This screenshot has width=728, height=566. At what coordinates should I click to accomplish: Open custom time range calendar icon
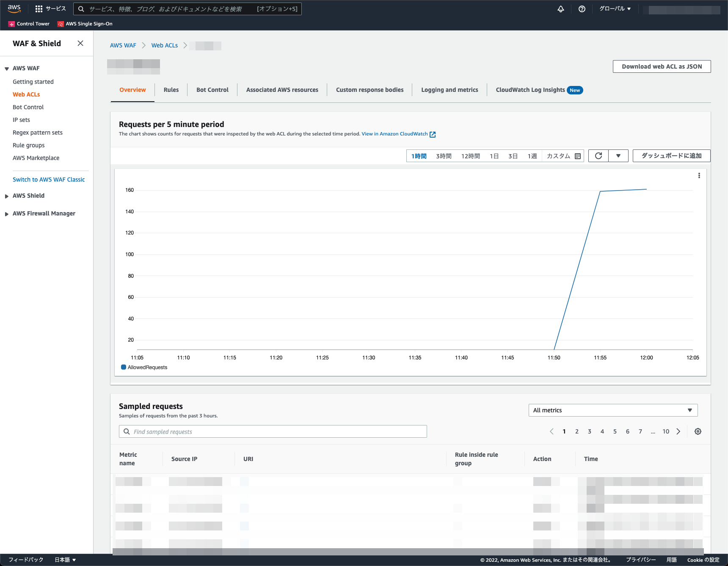point(578,156)
